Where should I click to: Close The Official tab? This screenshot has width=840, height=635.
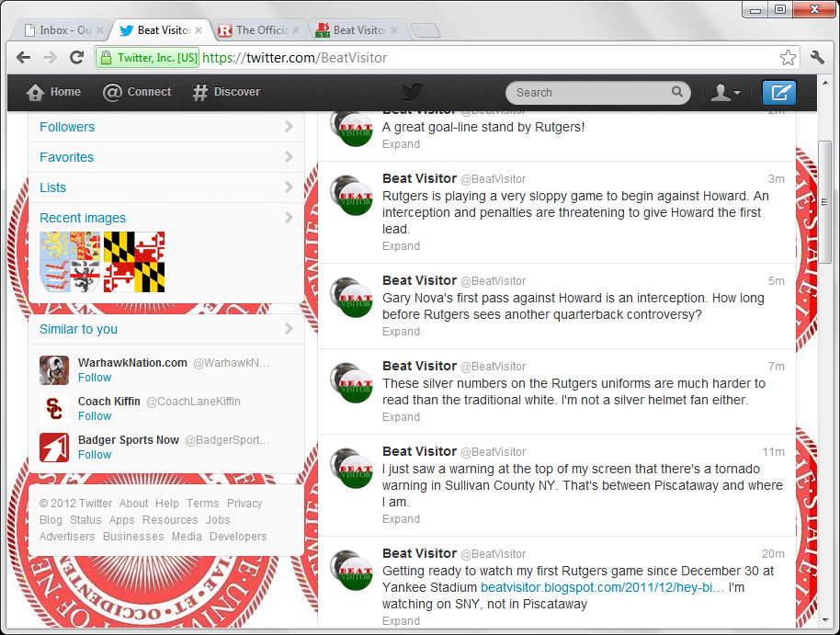297,30
